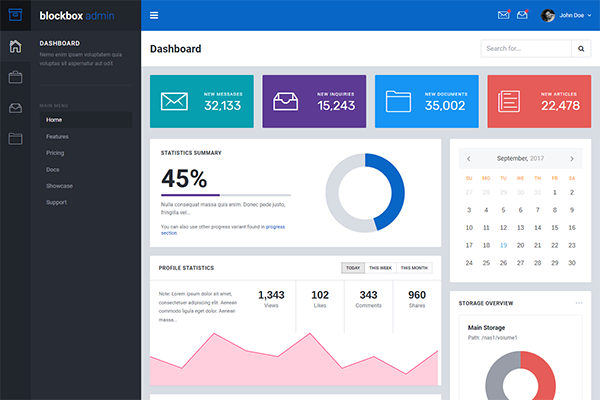Click the inbox tray icon on New Inquiries card
600x400 pixels.
click(x=285, y=101)
